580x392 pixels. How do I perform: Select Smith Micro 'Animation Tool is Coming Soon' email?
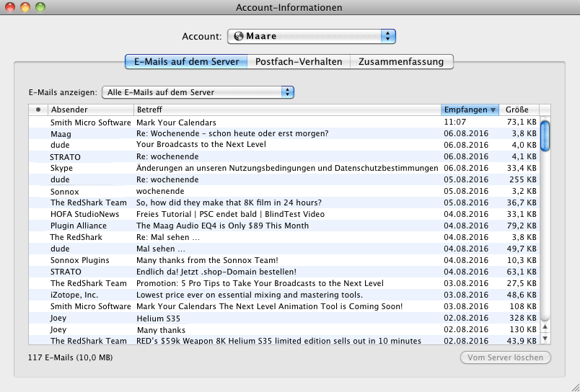coord(284,306)
